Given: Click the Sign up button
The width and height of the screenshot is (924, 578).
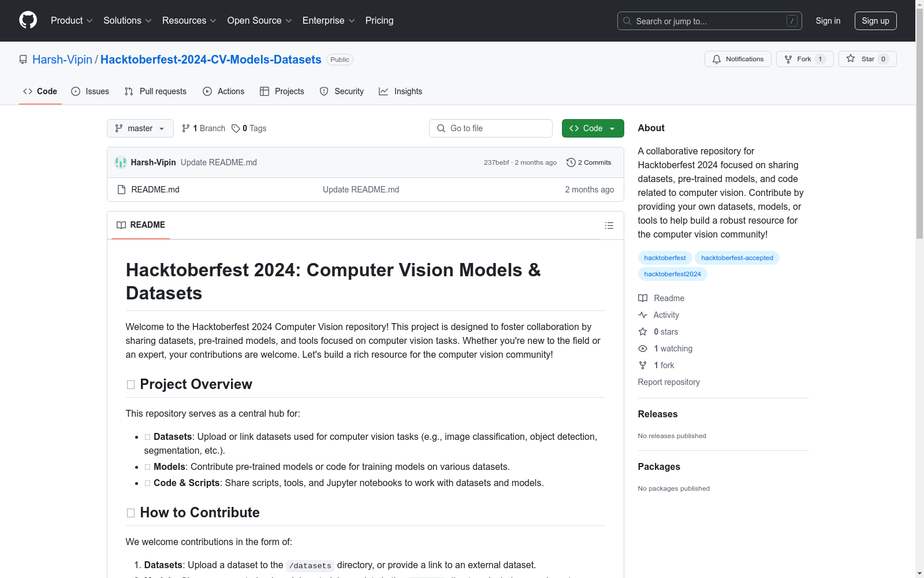Looking at the screenshot, I should pyautogui.click(x=875, y=21).
